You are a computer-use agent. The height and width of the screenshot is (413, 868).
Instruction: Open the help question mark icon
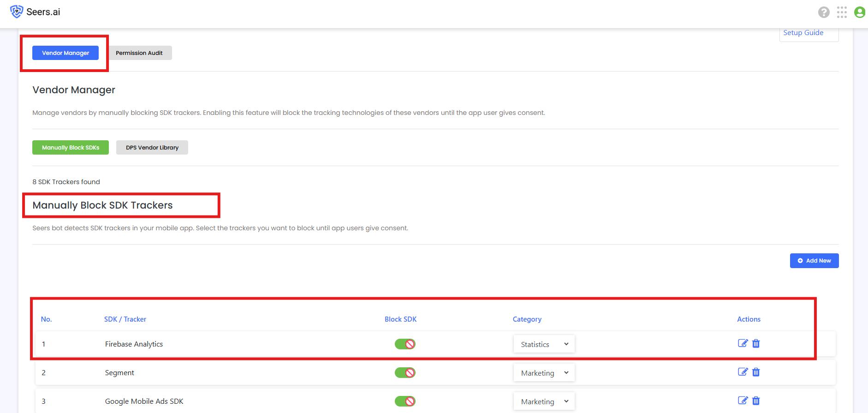824,12
